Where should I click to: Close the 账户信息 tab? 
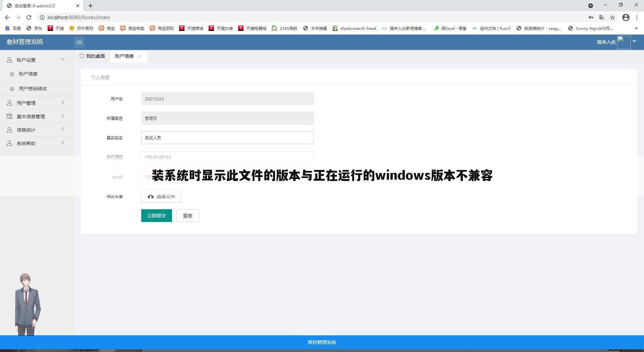tap(140, 56)
